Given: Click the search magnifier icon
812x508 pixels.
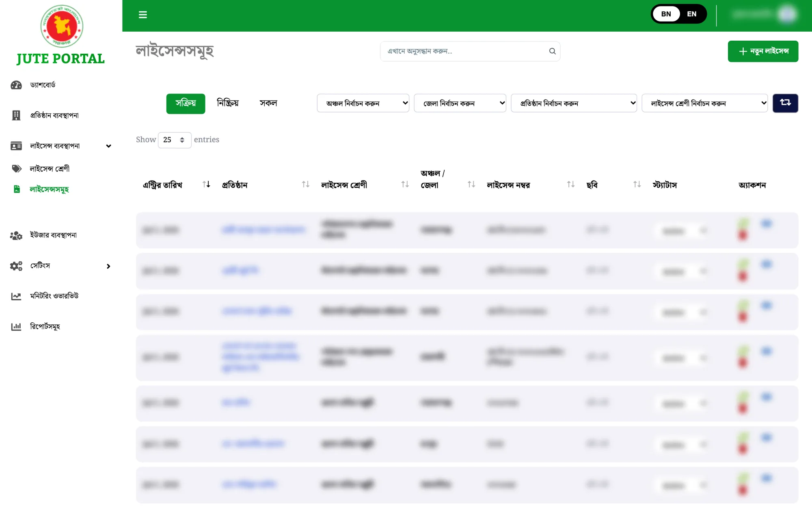Looking at the screenshot, I should [x=552, y=51].
